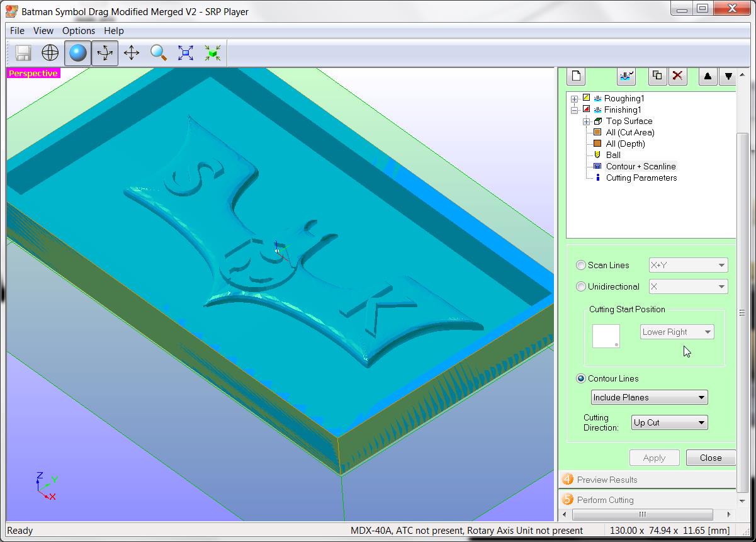Click the Apply button
The width and height of the screenshot is (756, 542).
click(x=654, y=458)
